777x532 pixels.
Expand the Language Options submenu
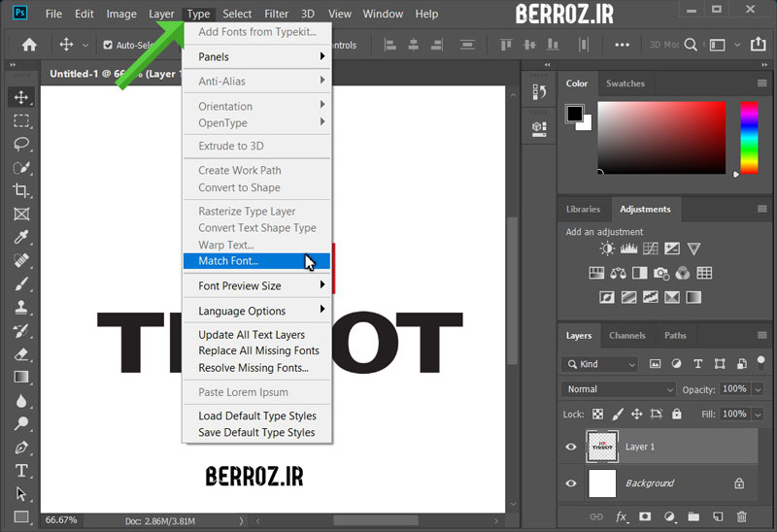coord(256,311)
